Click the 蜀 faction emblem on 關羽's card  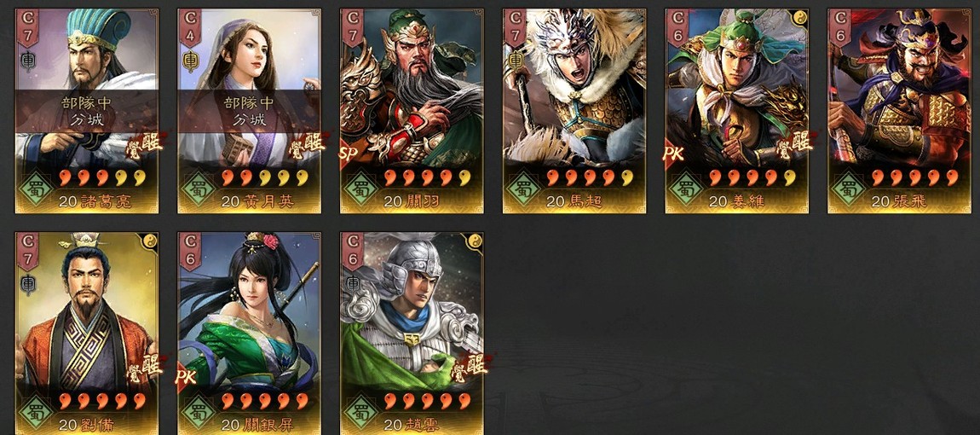pyautogui.click(x=360, y=188)
